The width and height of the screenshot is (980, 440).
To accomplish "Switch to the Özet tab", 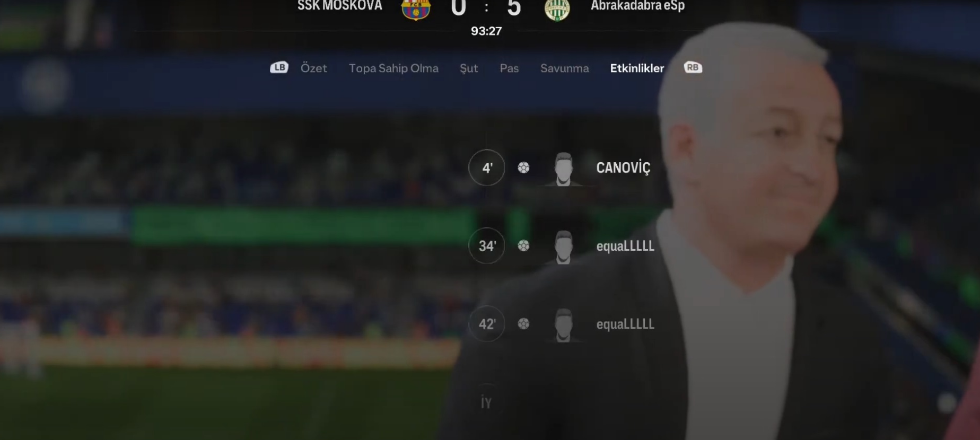I will (x=313, y=68).
